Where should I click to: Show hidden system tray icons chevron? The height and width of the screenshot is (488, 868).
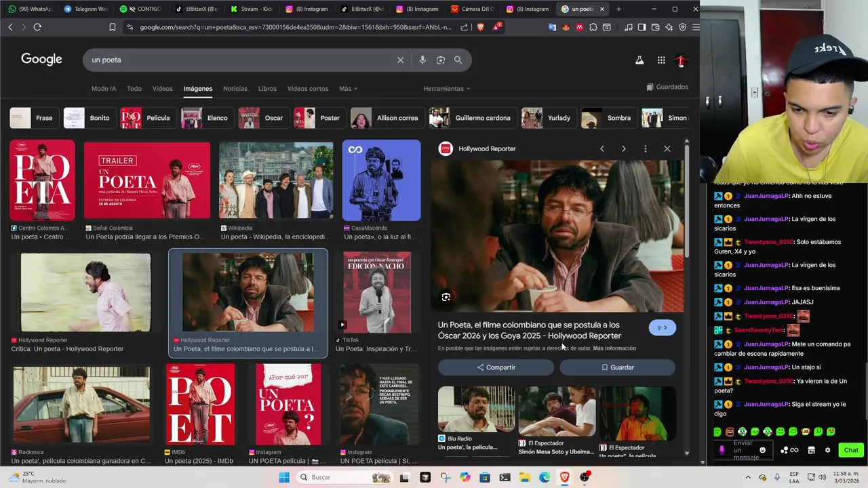748,477
